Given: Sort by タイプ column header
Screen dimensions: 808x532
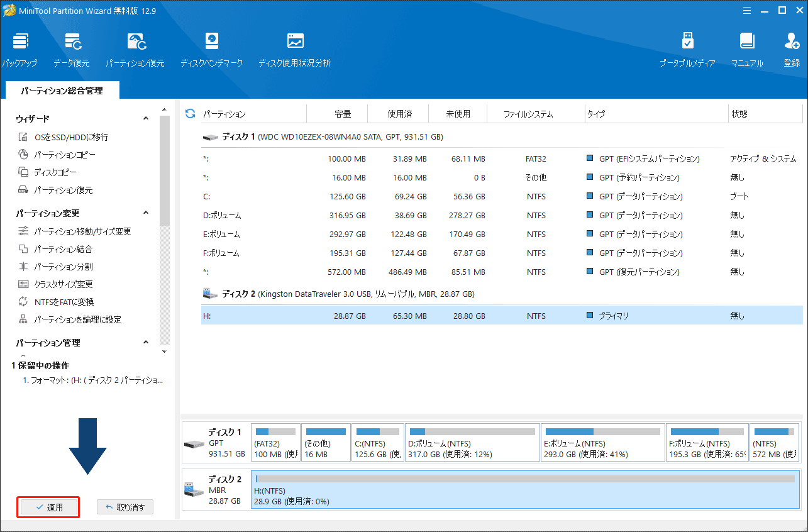Looking at the screenshot, I should point(656,114).
